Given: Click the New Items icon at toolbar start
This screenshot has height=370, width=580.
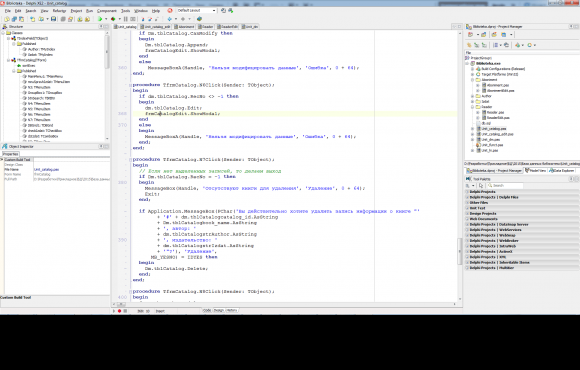Looking at the screenshot, I should click(x=7, y=19).
